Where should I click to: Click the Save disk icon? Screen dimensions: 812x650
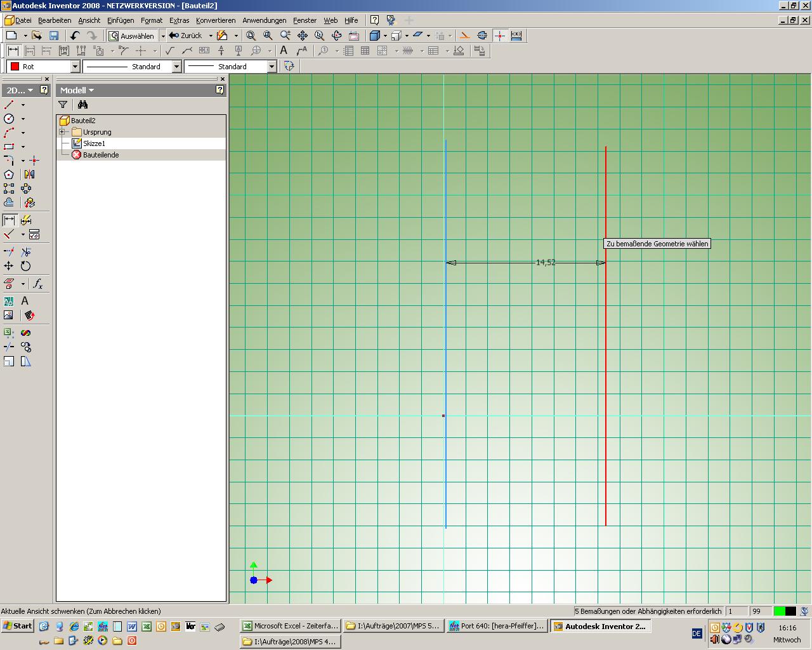[x=54, y=36]
